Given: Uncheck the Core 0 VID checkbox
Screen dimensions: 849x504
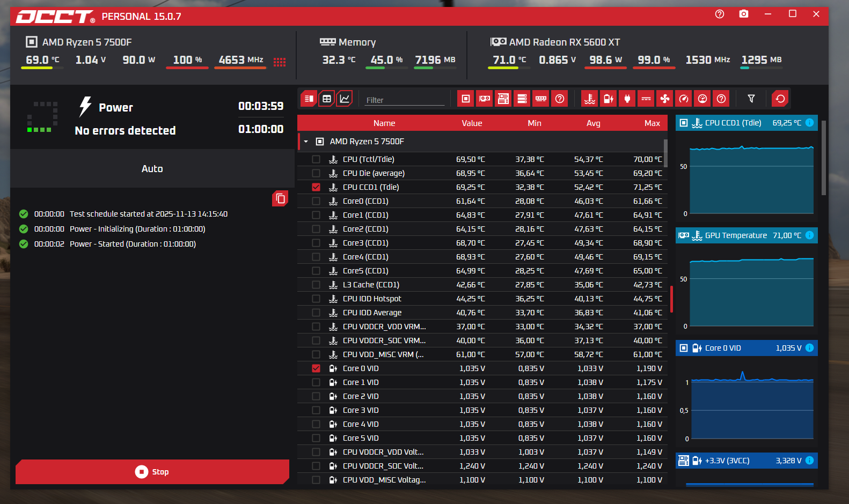Looking at the screenshot, I should click(x=316, y=368).
